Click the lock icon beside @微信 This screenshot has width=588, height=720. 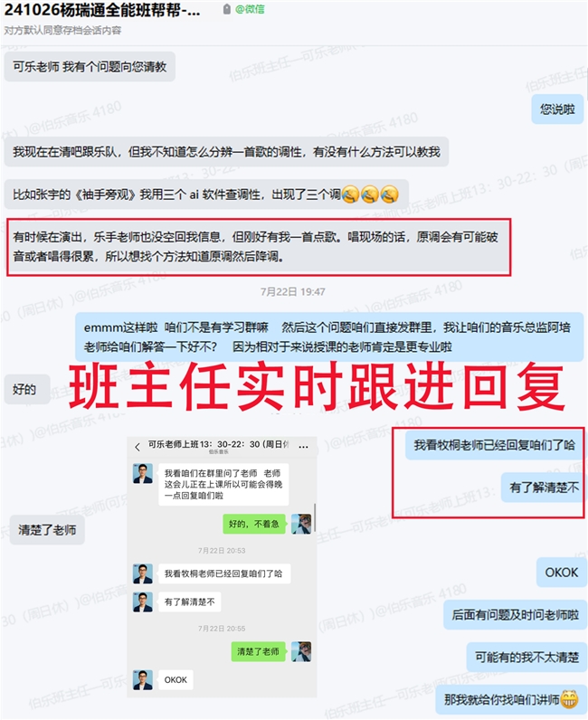point(226,9)
